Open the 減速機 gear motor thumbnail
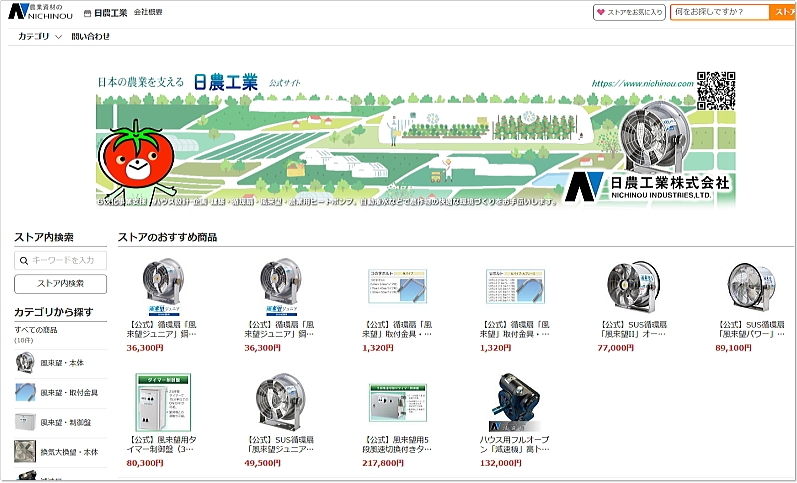Screen dimensions: 797x483 pos(515,402)
